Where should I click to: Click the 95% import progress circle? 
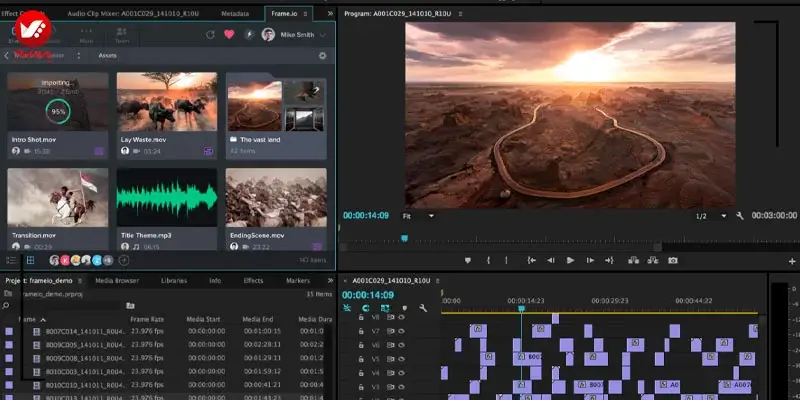pyautogui.click(x=58, y=112)
